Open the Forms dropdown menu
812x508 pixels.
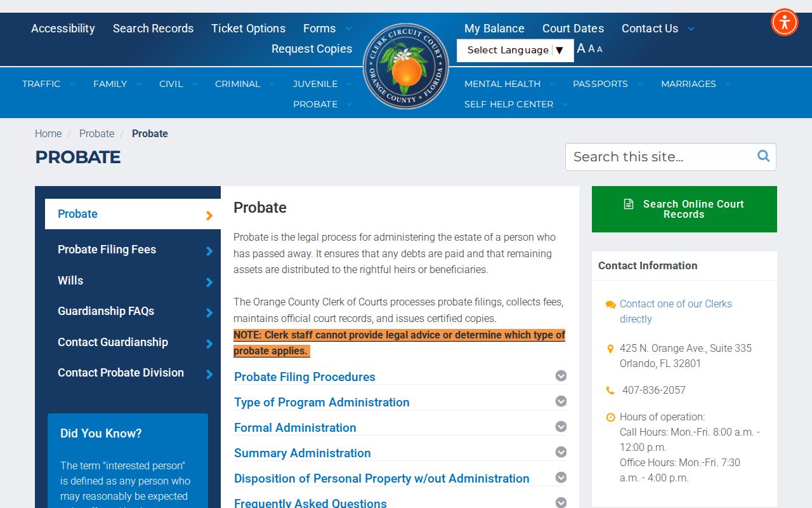[x=327, y=29]
